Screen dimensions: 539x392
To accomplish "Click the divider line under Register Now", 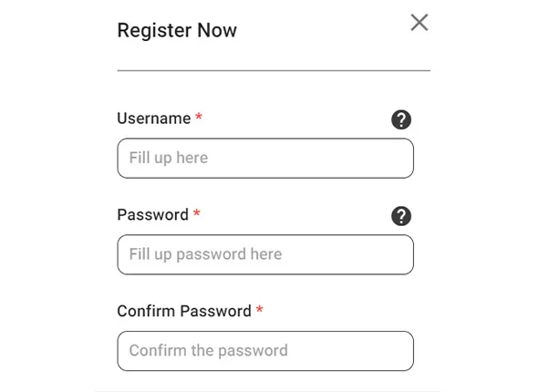I will (274, 70).
